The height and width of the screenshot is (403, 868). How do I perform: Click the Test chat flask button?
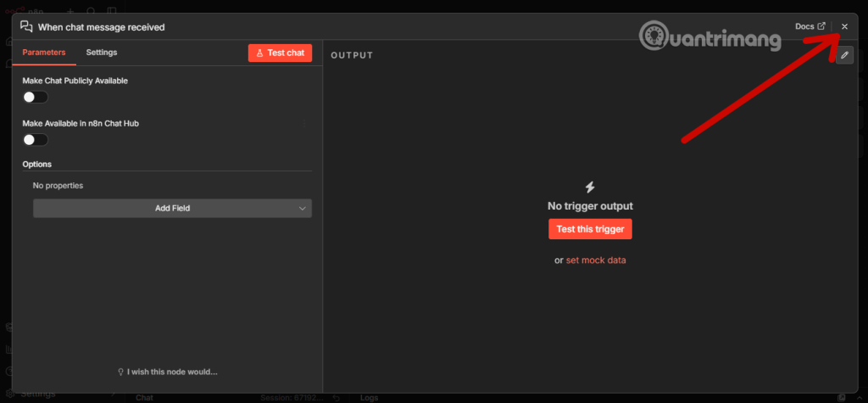[280, 53]
